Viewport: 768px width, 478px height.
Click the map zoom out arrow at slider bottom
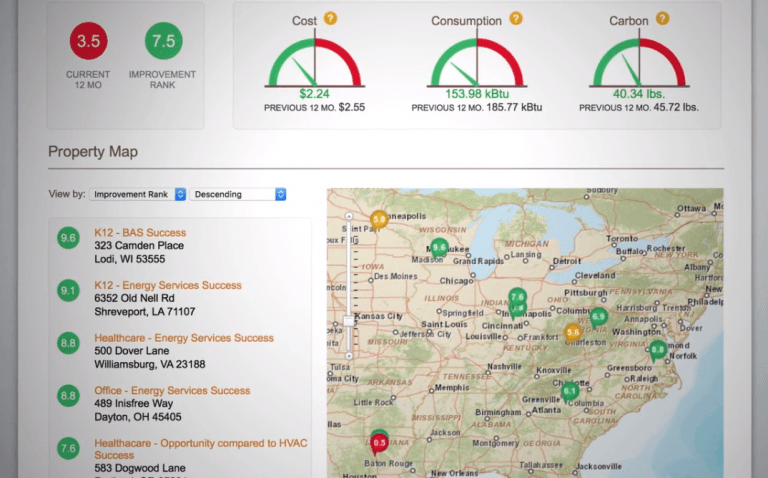tap(349, 356)
